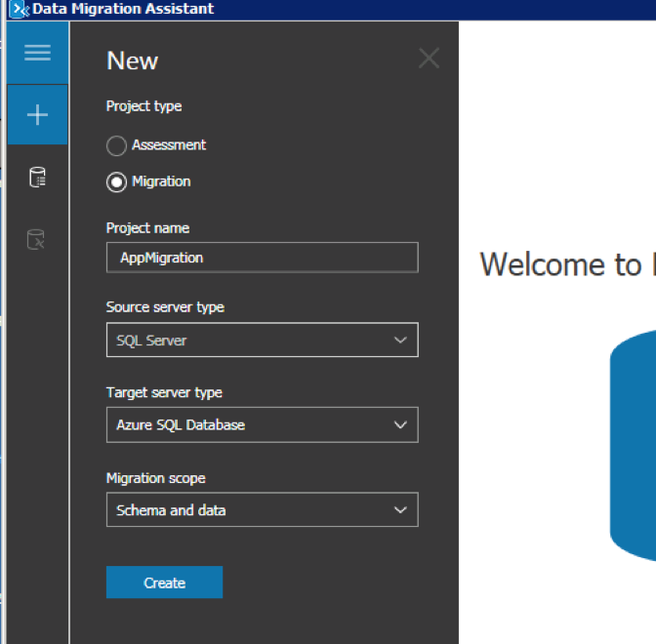Click the Project type label
The width and height of the screenshot is (656, 644).
coord(143,106)
